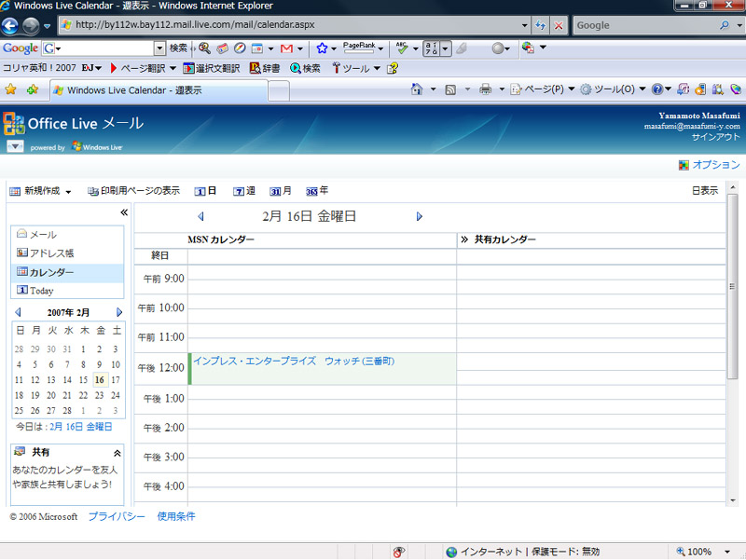Screen dimensions: 746x560
Task: Open the ツール(O) menu in the command bar
Action: 614,89
